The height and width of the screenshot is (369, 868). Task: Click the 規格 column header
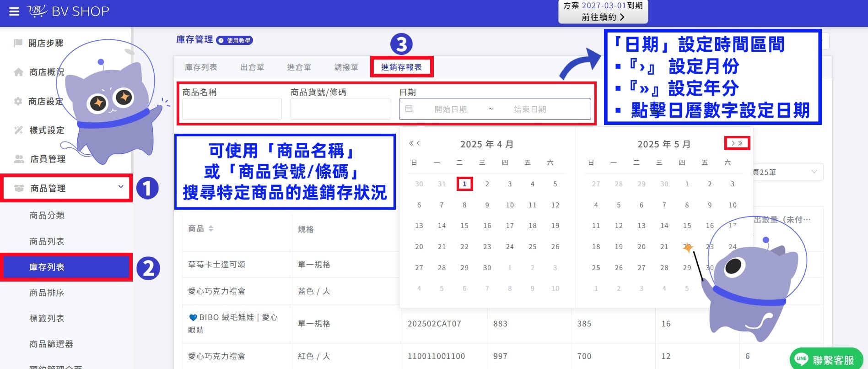point(306,229)
